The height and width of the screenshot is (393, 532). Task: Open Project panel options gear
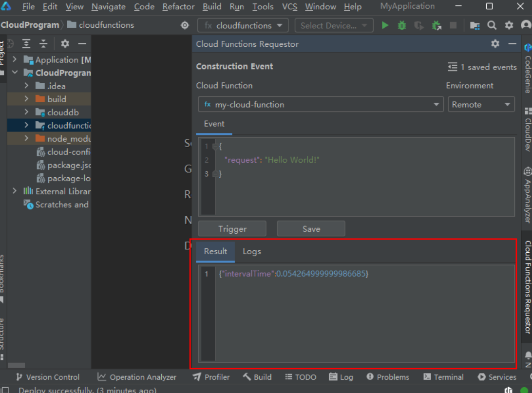[x=65, y=43]
